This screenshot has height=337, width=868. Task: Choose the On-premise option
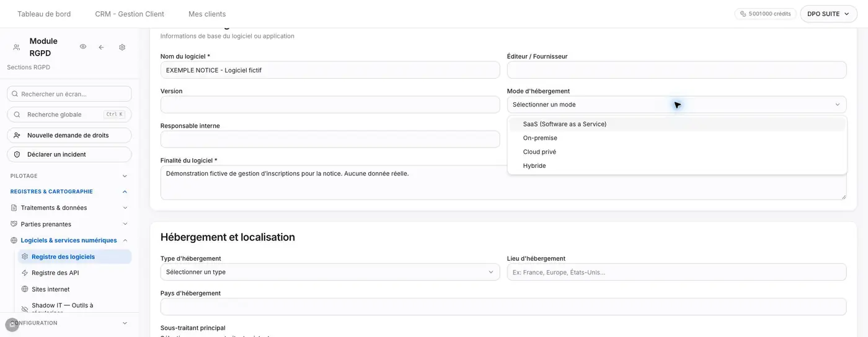pyautogui.click(x=677, y=138)
